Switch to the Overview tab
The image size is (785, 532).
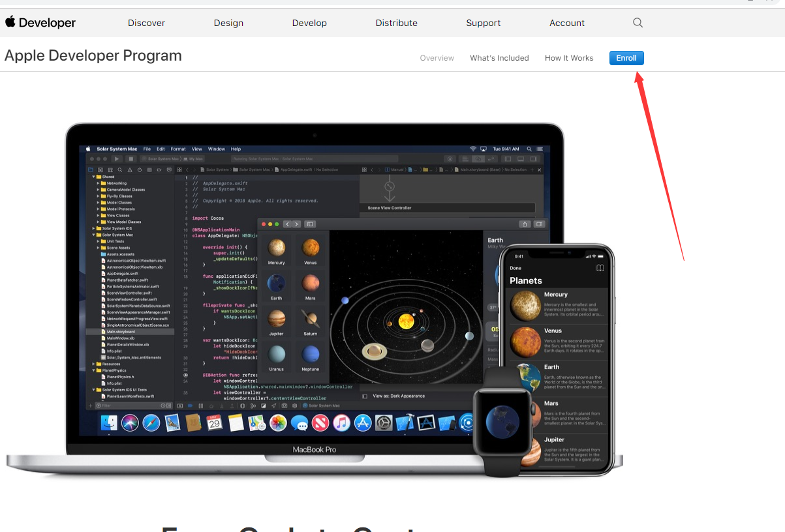437,58
